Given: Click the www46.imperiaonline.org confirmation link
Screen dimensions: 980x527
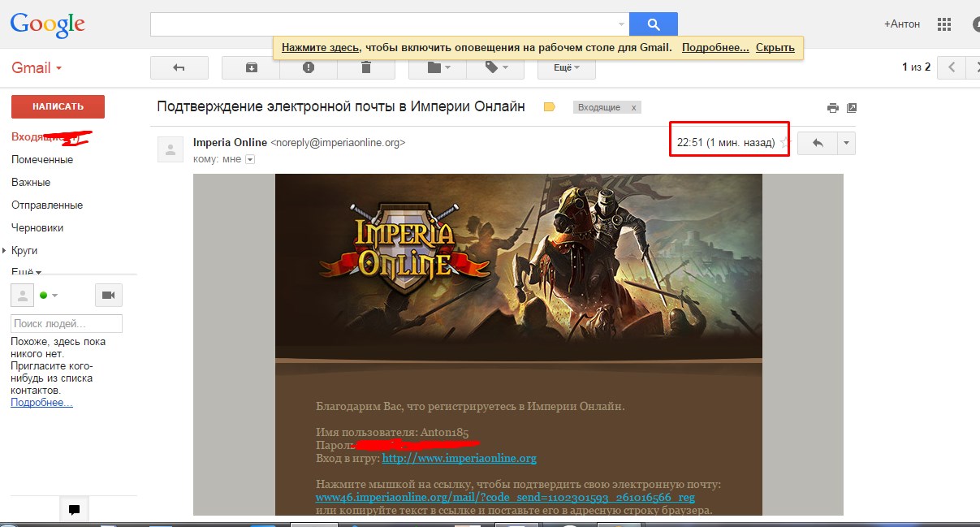Looking at the screenshot, I should coord(505,497).
